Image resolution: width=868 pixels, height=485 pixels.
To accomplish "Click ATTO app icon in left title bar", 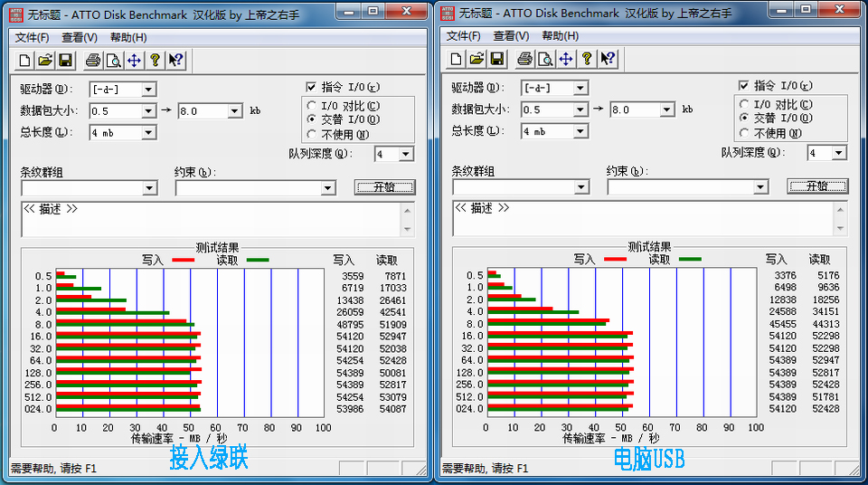I will click(16, 15).
